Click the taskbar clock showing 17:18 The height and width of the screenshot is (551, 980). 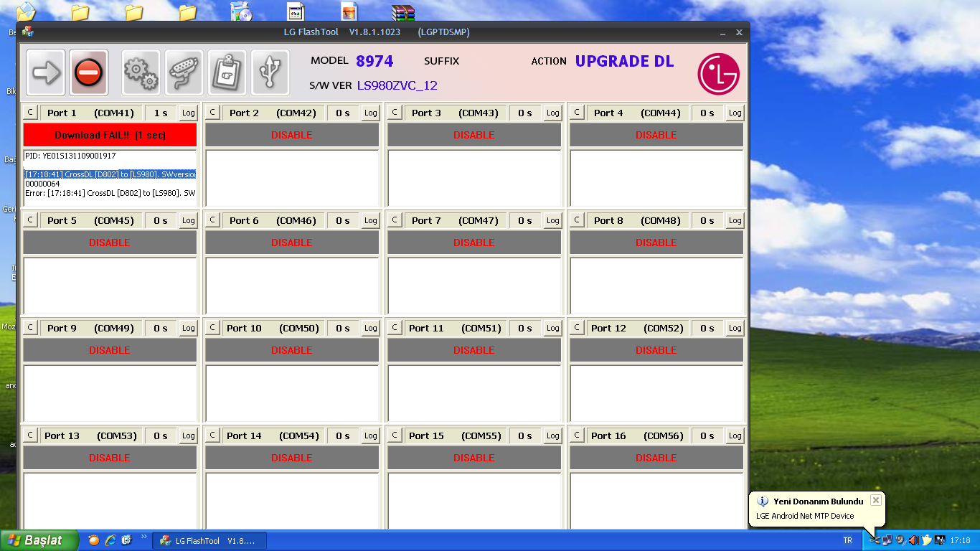coord(960,540)
